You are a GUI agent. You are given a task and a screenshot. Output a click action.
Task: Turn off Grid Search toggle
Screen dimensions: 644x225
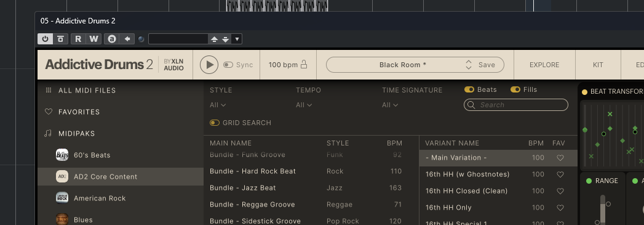click(x=215, y=123)
